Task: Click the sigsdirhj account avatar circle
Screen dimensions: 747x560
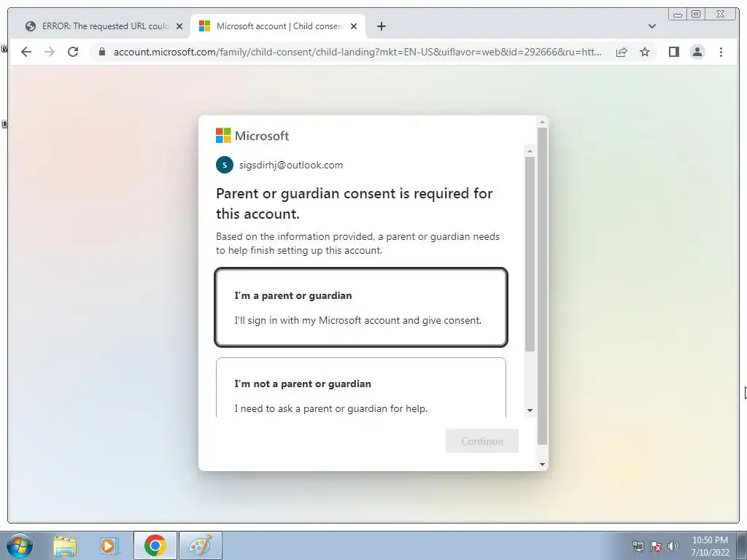Action: [x=225, y=165]
